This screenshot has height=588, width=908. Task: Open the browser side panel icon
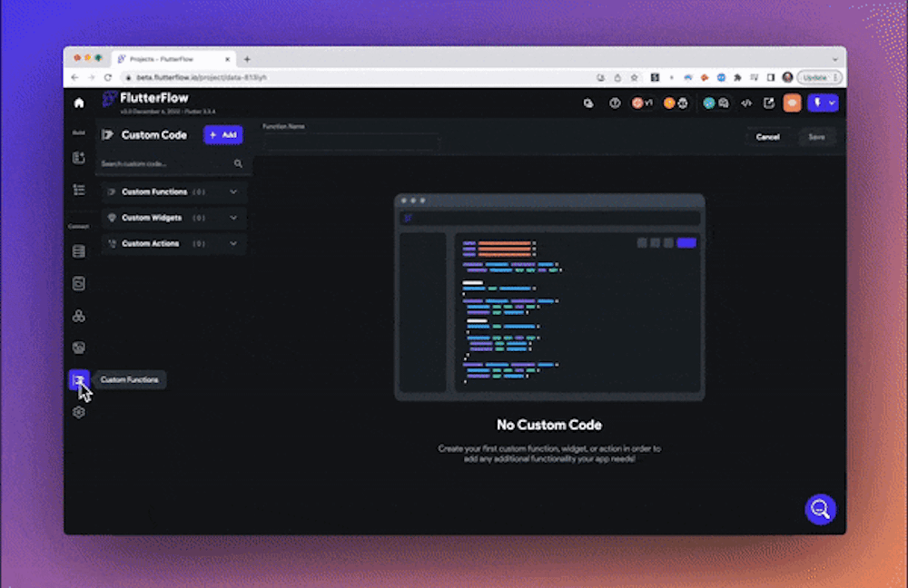point(771,77)
